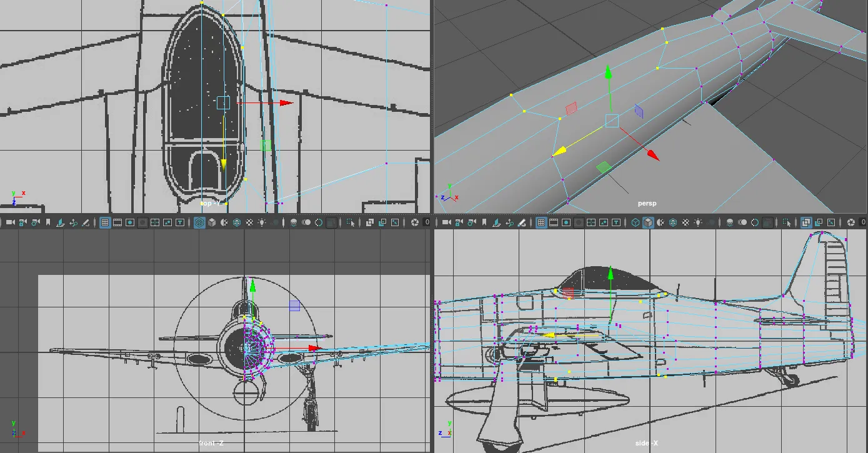Click Lock Camera icon in the side view toolbar
Image resolution: width=868 pixels, height=453 pixels.
pos(459,222)
